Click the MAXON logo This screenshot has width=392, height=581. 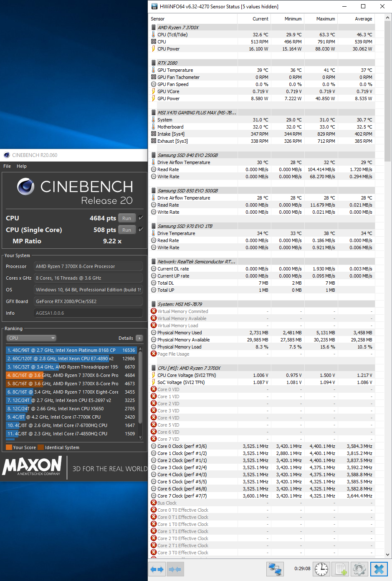(x=32, y=466)
